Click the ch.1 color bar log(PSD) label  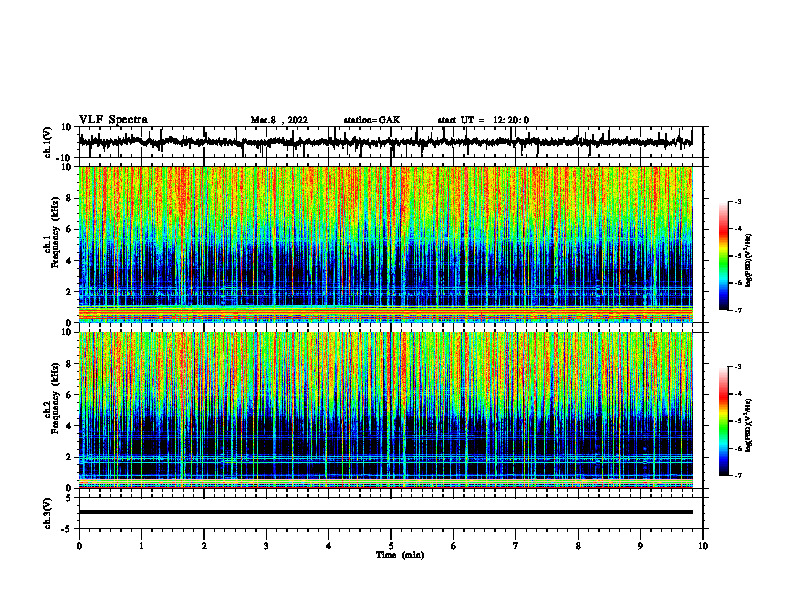[x=749, y=261]
